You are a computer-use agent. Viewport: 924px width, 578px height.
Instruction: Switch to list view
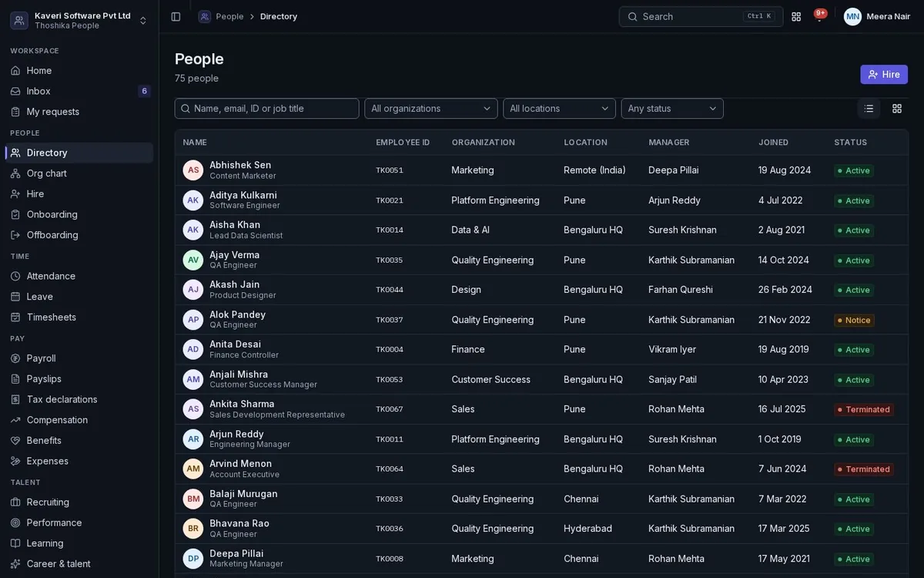869,109
